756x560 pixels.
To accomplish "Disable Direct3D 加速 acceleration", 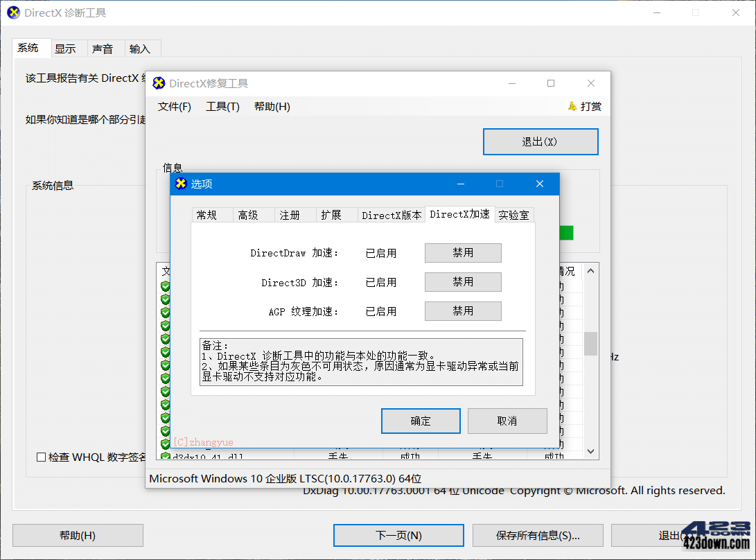I will (462, 282).
